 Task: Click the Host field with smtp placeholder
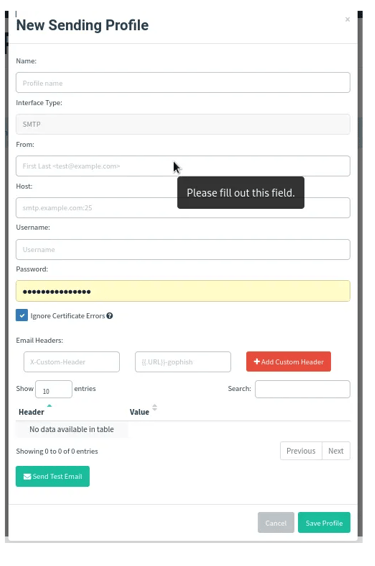(x=183, y=208)
